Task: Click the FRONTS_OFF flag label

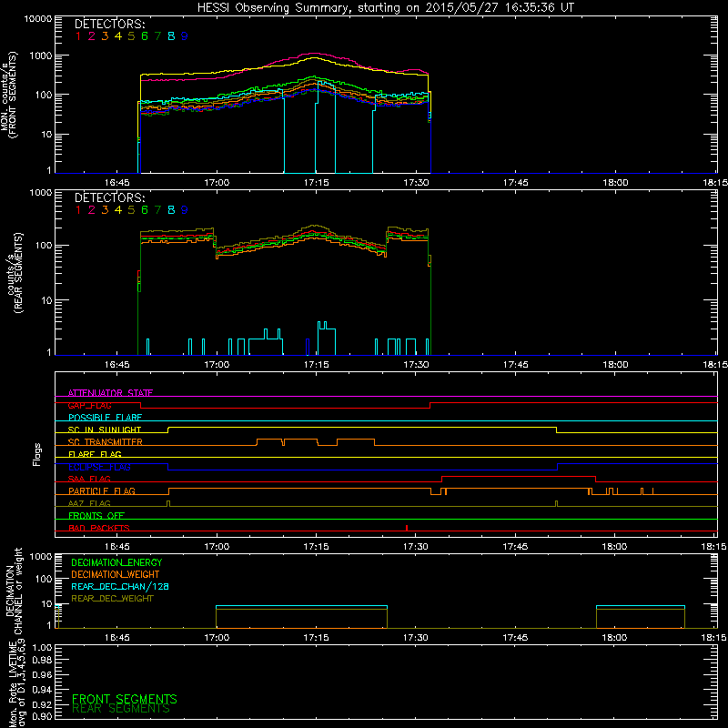Action: coord(96,515)
